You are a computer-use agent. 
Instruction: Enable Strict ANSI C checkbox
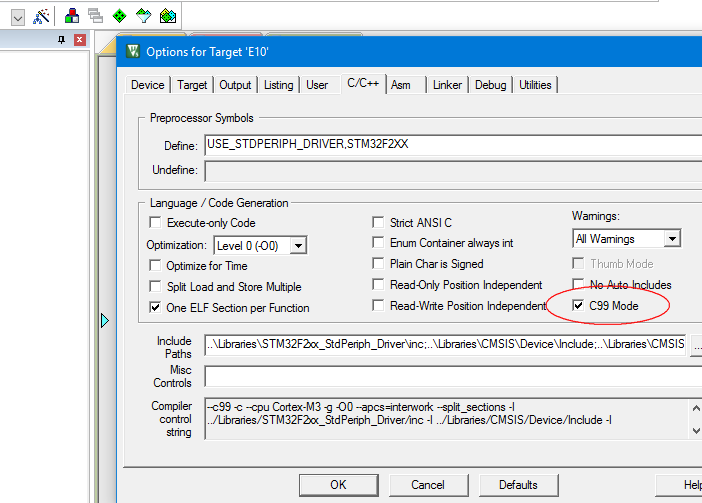pos(378,222)
